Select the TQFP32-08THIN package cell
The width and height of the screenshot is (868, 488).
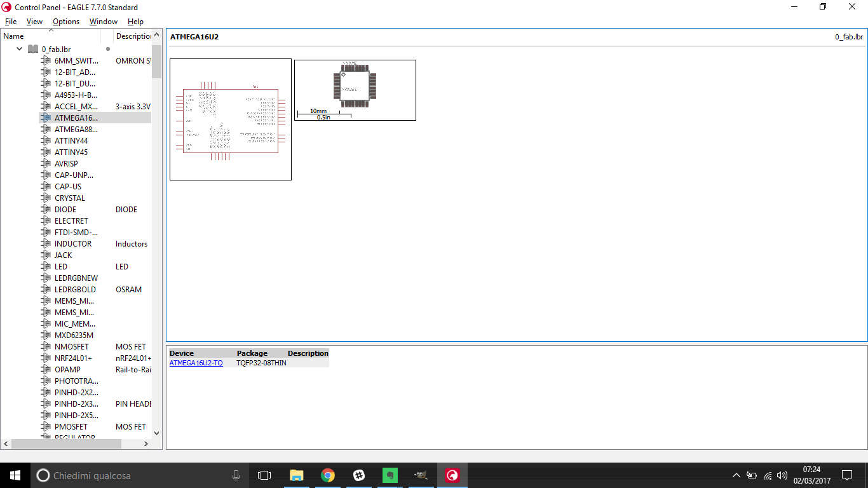pyautogui.click(x=261, y=363)
